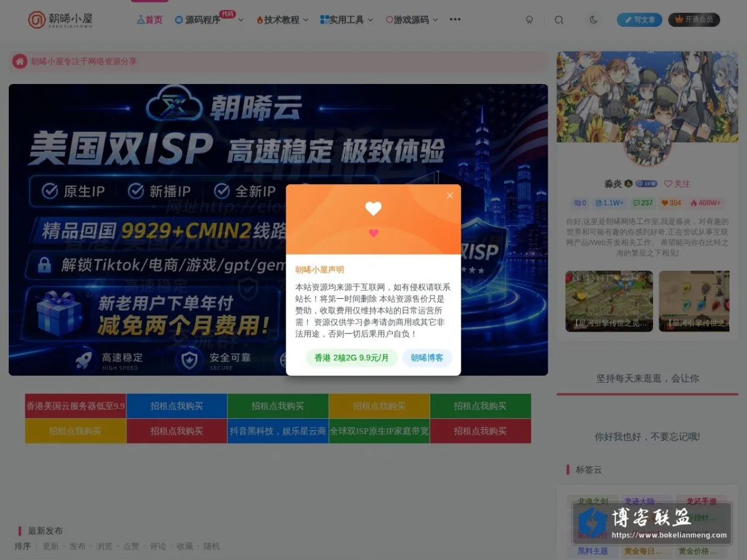Expand the 技术教程 dropdown chevron
Image resolution: width=747 pixels, height=560 pixels.
[x=306, y=20]
